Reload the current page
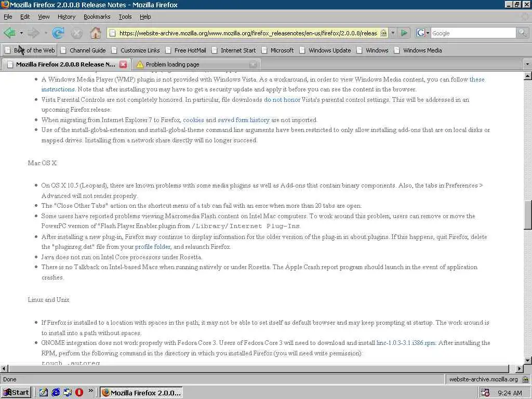 [x=58, y=33]
